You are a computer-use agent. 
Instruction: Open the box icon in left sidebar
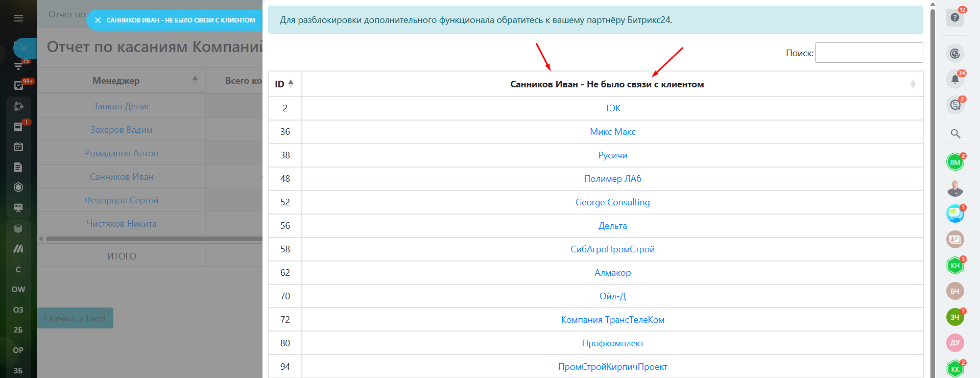pyautogui.click(x=18, y=228)
